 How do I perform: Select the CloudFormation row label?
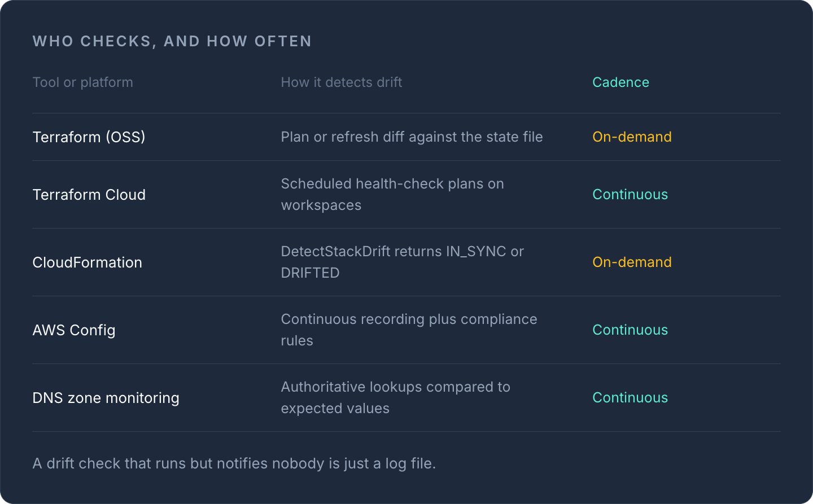(x=88, y=262)
